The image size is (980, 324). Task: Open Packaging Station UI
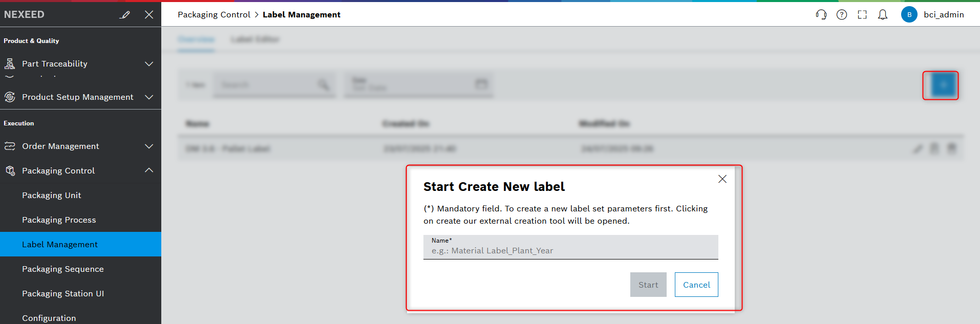(x=62, y=293)
